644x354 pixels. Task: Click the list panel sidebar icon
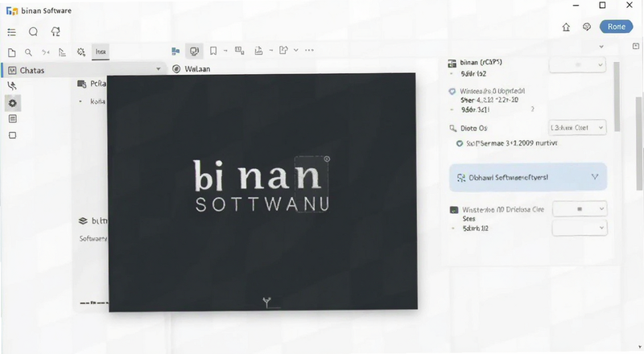(13, 119)
